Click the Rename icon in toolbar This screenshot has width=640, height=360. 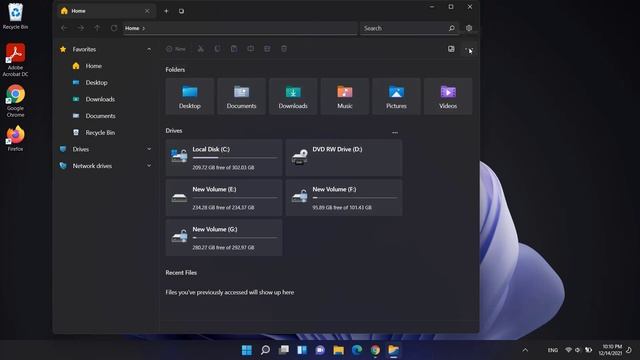(251, 49)
